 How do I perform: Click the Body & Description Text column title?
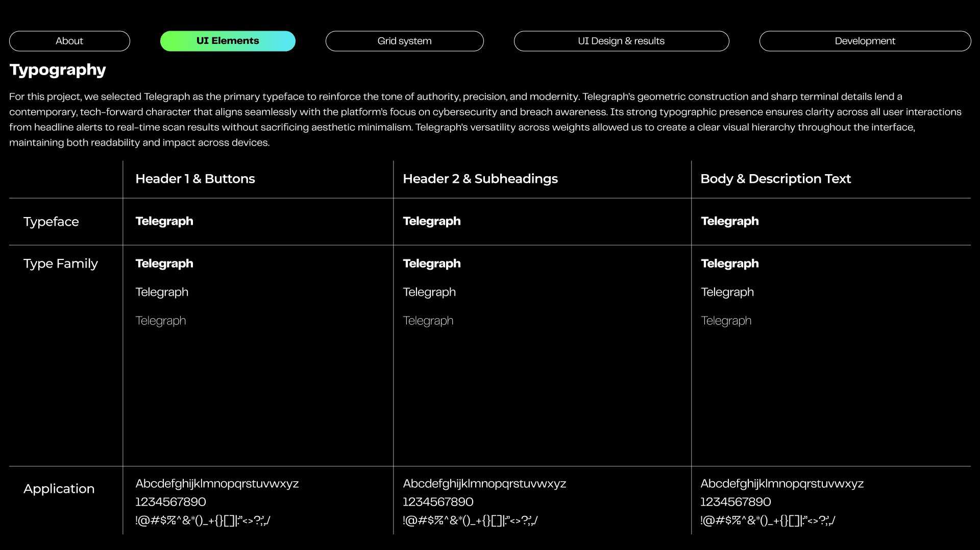point(775,179)
